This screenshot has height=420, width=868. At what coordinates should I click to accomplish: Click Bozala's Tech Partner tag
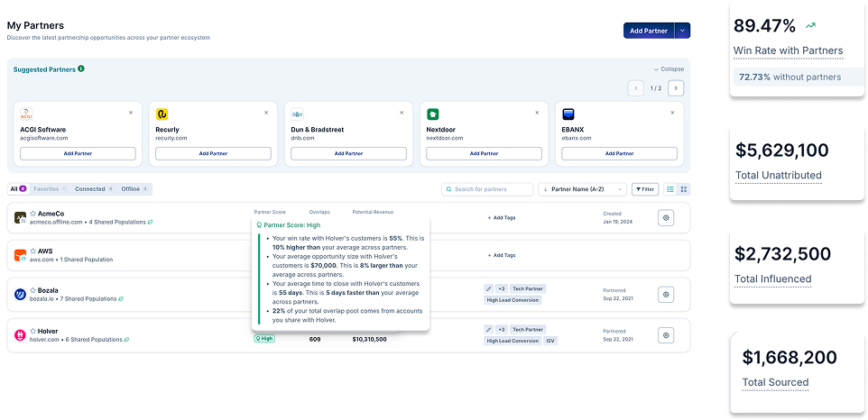pyautogui.click(x=528, y=288)
